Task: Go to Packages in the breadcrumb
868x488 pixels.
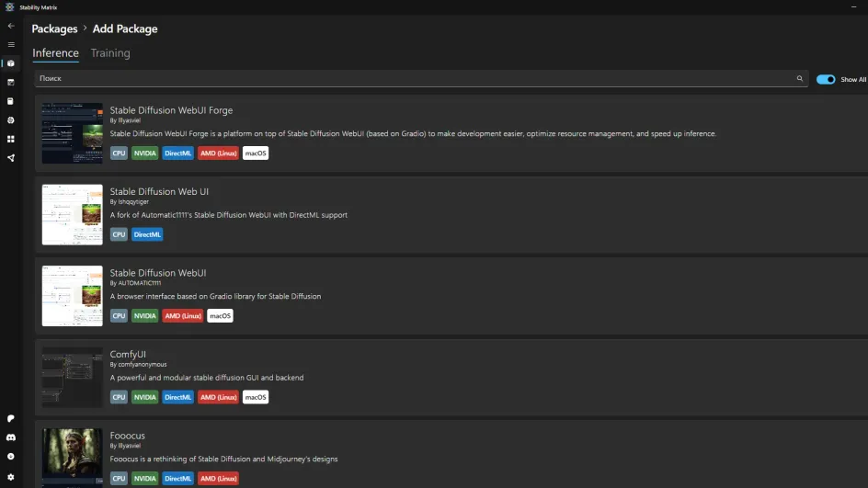Action: [54, 28]
